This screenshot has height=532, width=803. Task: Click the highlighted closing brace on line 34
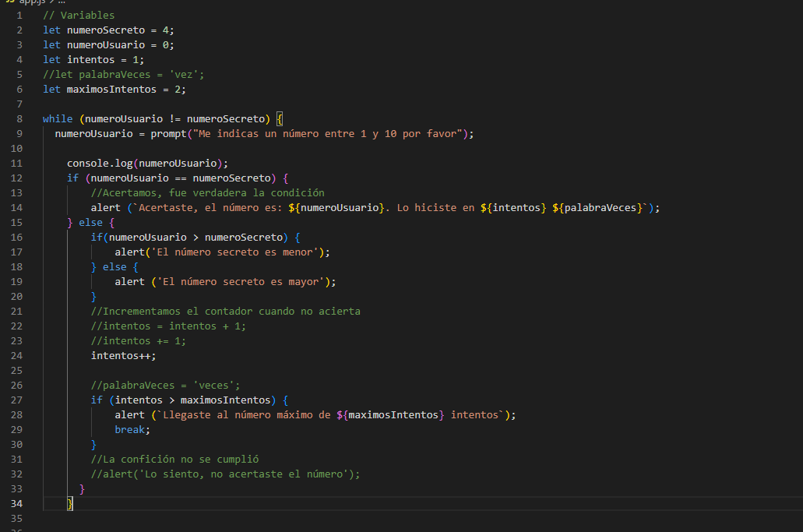tap(70, 504)
